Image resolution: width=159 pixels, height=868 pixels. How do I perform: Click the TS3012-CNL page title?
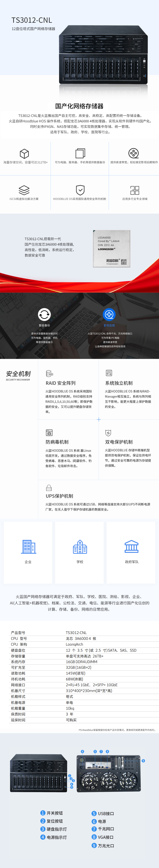[x=32, y=20]
